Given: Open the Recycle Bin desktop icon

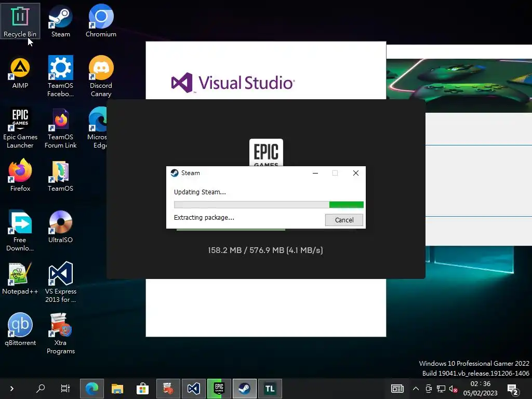Looking at the screenshot, I should 20,22.
